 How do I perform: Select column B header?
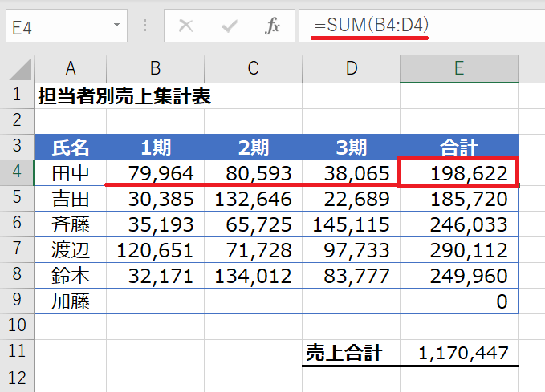pyautogui.click(x=155, y=68)
